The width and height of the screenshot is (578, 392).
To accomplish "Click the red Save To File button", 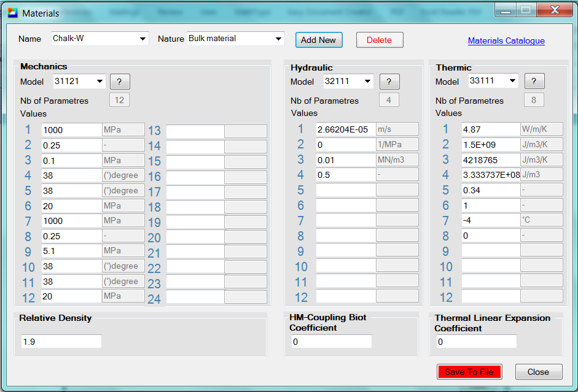I will (469, 372).
